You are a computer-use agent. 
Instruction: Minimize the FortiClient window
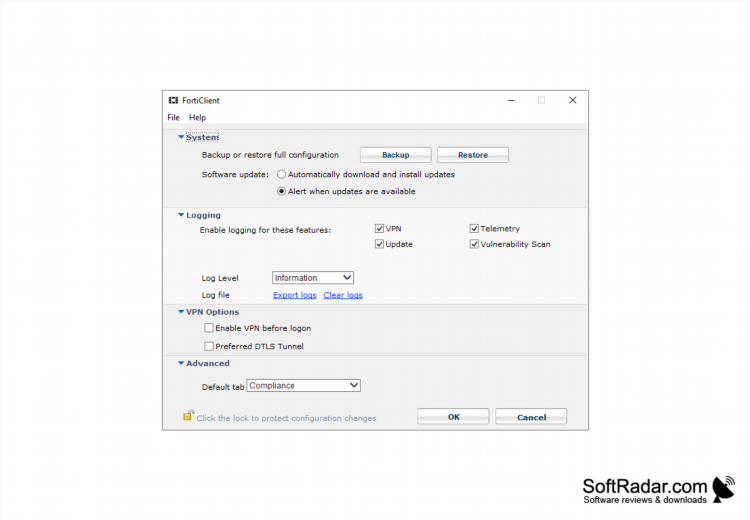[x=511, y=100]
